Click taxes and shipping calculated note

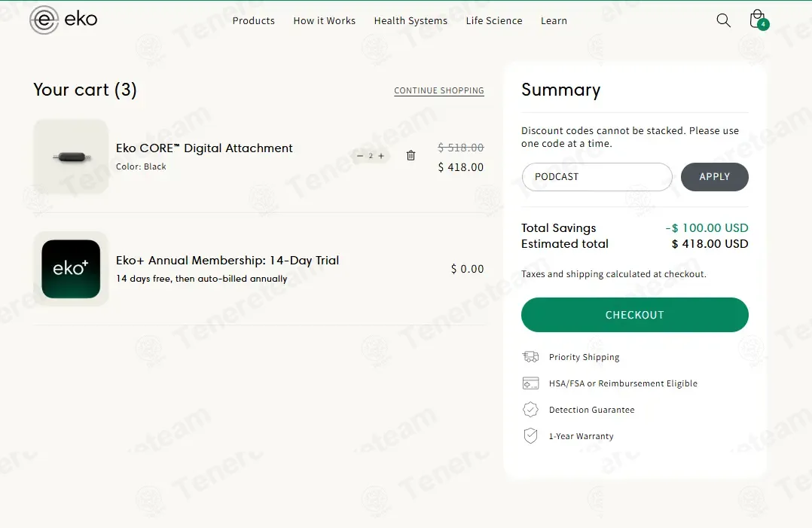614,274
